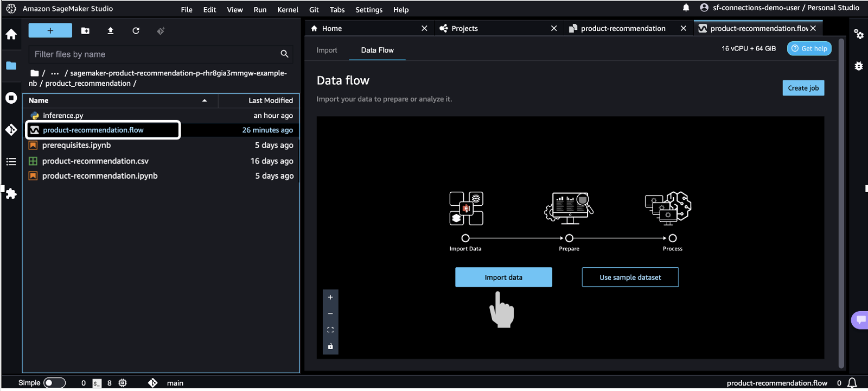Switch to the Import tab

[327, 50]
